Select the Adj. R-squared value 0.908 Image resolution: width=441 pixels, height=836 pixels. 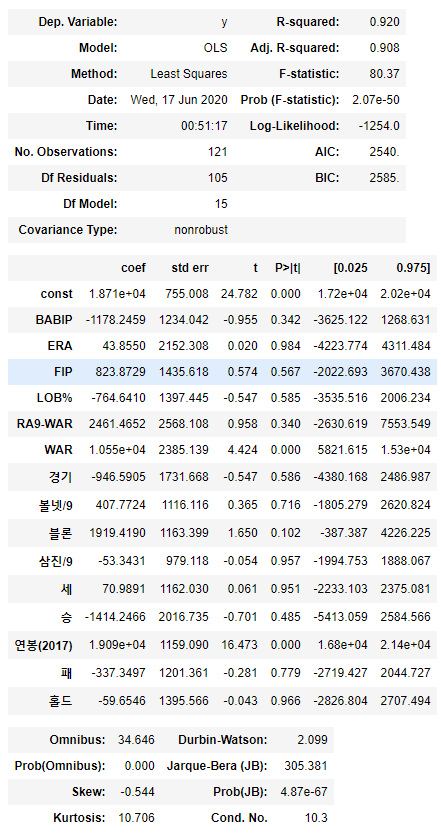[384, 48]
